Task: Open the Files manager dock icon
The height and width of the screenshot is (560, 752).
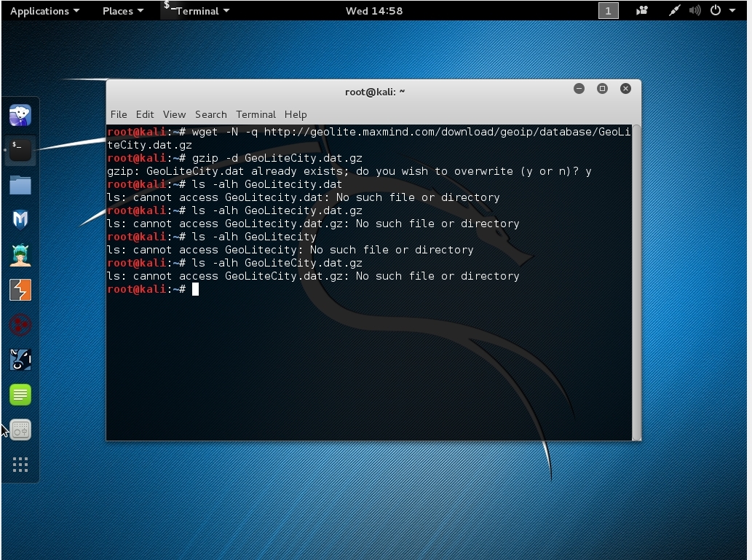Action: point(20,185)
